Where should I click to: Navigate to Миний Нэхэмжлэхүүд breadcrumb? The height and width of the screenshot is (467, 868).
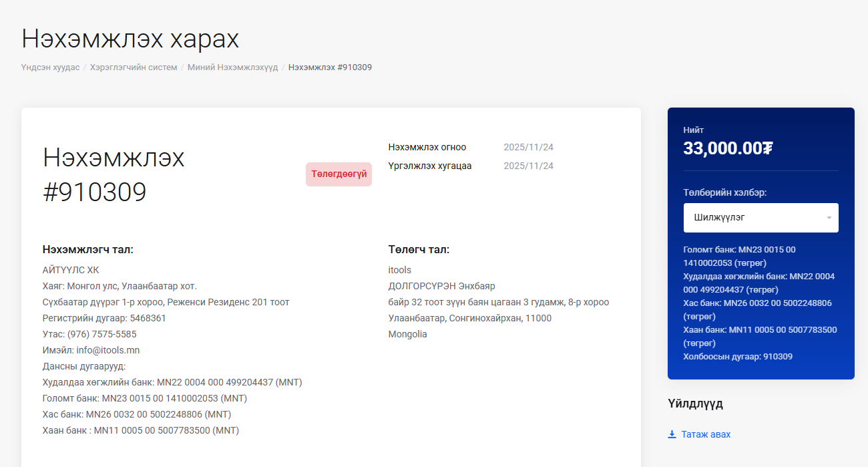[x=232, y=67]
